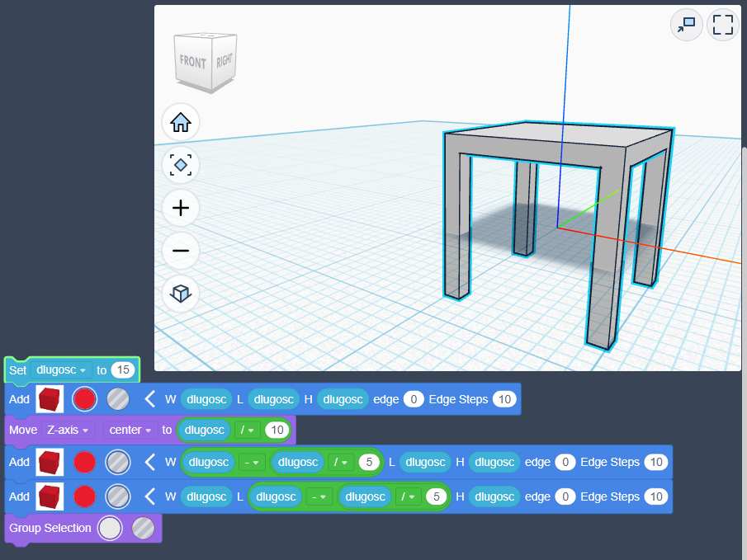The height and width of the screenshot is (560, 747).
Task: Click L dlugosc variable in first Add block
Action: (273, 399)
